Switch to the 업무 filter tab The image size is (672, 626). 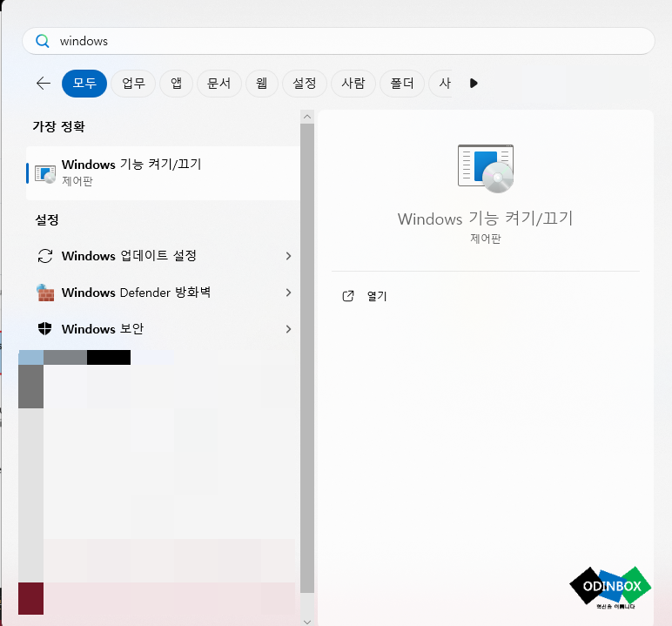pyautogui.click(x=133, y=84)
